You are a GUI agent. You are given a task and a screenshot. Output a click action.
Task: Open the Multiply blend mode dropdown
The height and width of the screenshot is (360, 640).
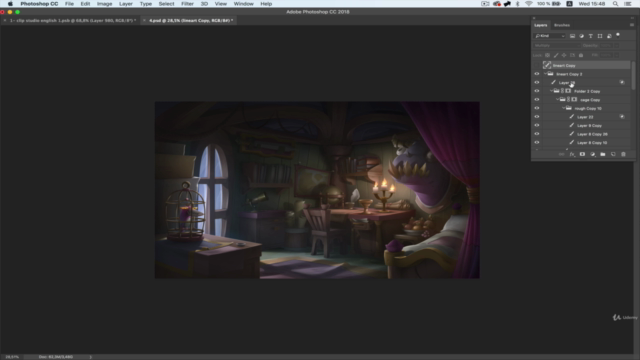click(556, 46)
